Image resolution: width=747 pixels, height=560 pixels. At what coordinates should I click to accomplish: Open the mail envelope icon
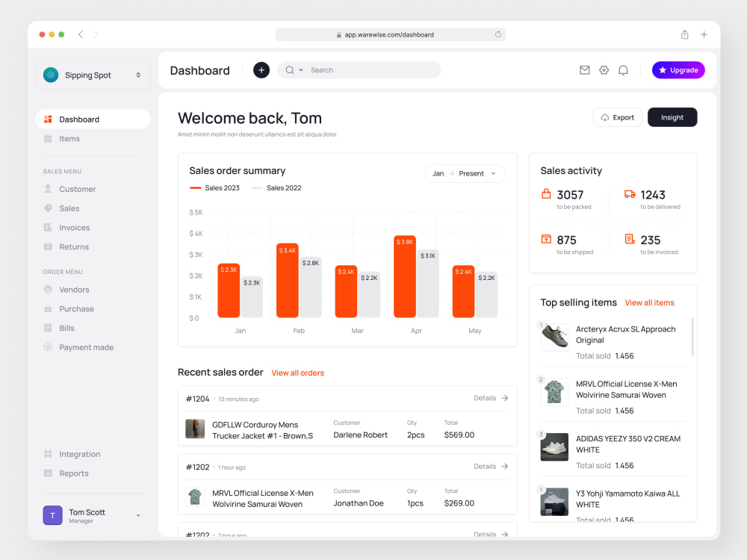[585, 70]
